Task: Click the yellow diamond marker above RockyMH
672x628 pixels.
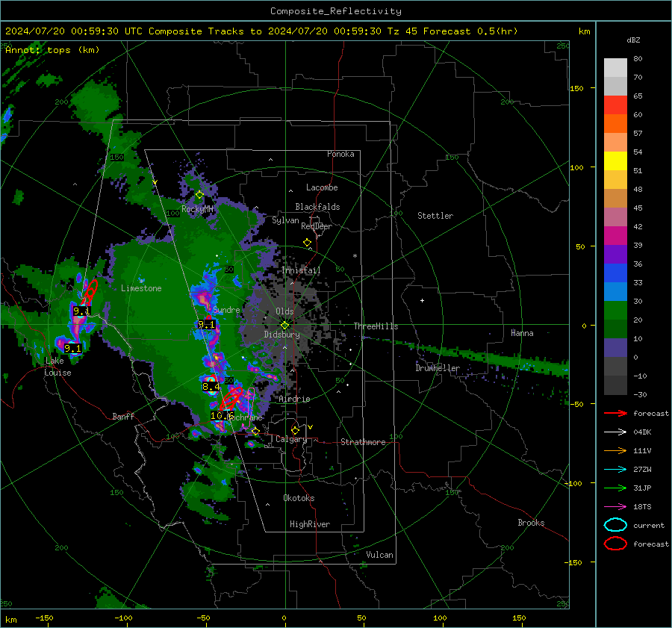Action: point(199,195)
